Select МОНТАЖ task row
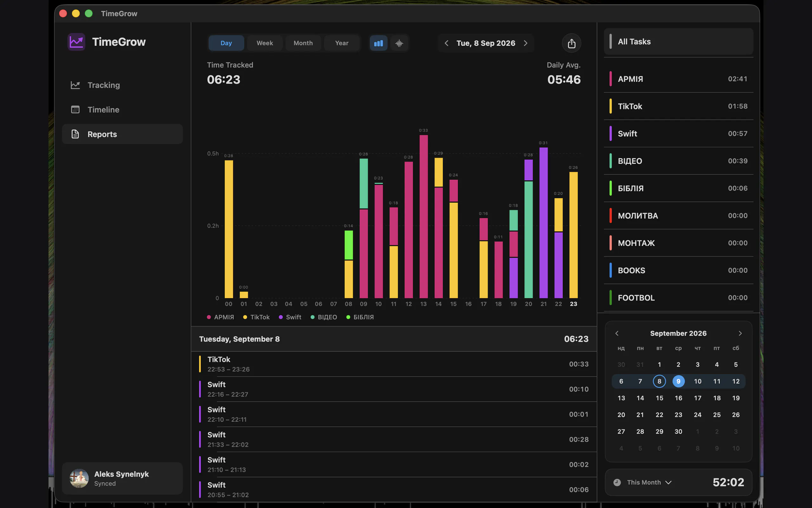The width and height of the screenshot is (812, 508). 678,243
